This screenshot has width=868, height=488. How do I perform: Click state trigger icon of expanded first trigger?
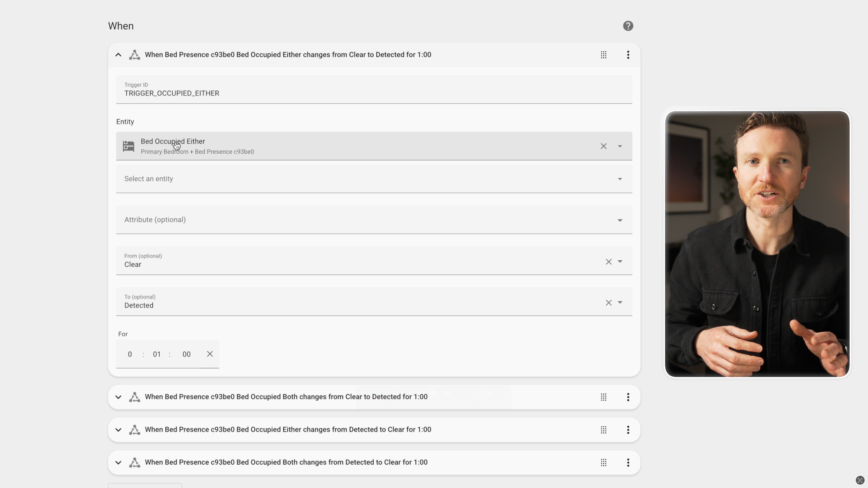[135, 55]
